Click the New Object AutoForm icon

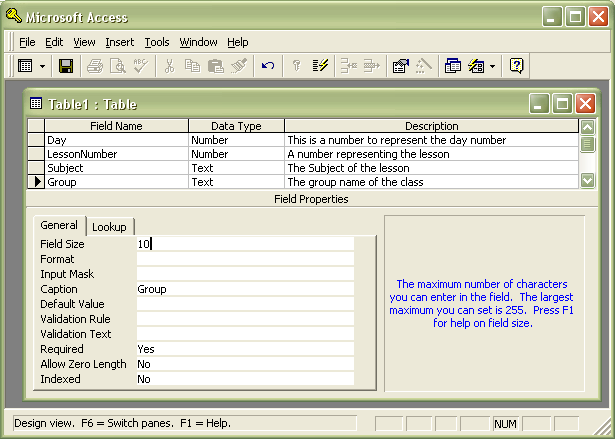tap(476, 66)
